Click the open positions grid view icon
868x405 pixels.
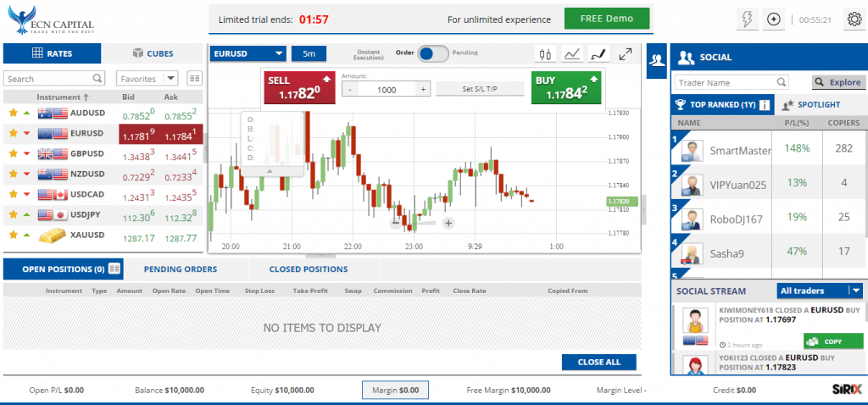pyautogui.click(x=114, y=269)
